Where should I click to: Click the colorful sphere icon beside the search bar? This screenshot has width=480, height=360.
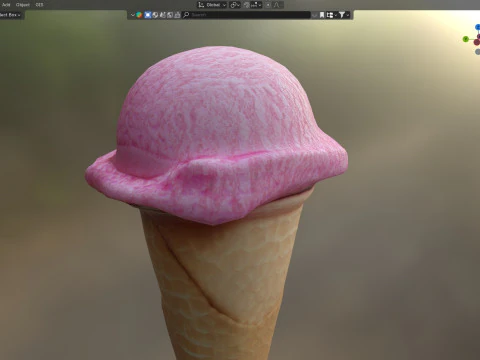(139, 15)
